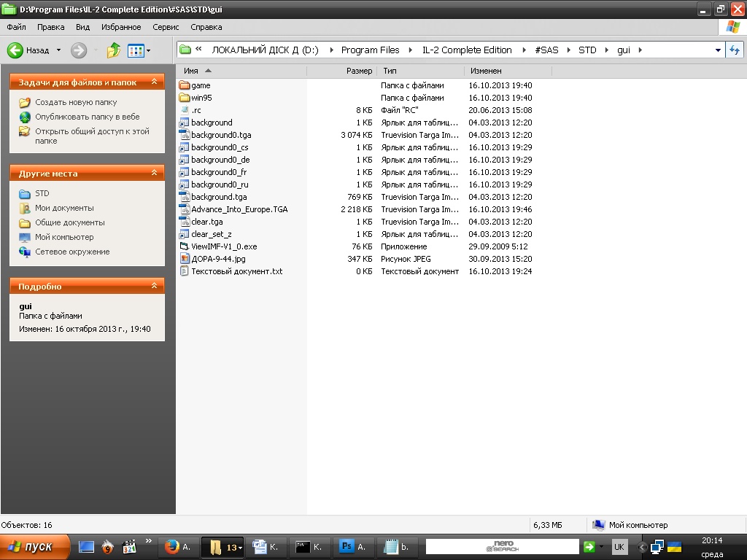Screen dimensions: 747x560
Task: Select the .rc file icon
Action: [185, 110]
